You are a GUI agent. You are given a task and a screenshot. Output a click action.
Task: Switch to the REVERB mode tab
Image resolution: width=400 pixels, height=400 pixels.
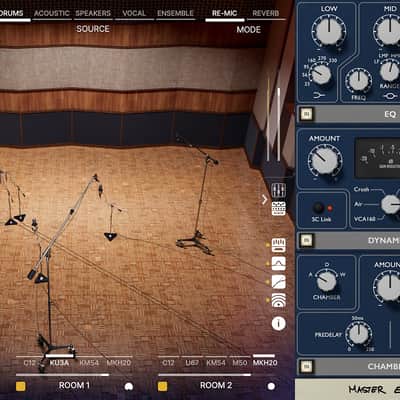point(266,13)
